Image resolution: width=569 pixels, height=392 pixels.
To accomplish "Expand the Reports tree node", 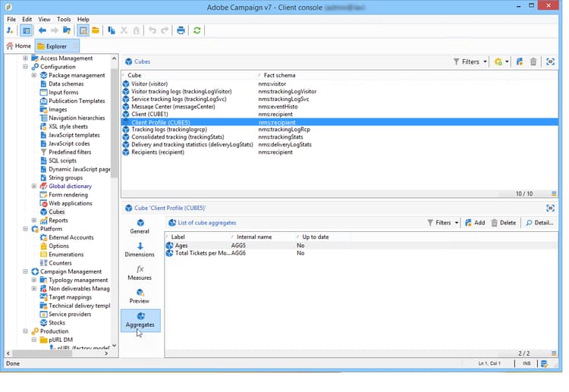I will [x=33, y=220].
